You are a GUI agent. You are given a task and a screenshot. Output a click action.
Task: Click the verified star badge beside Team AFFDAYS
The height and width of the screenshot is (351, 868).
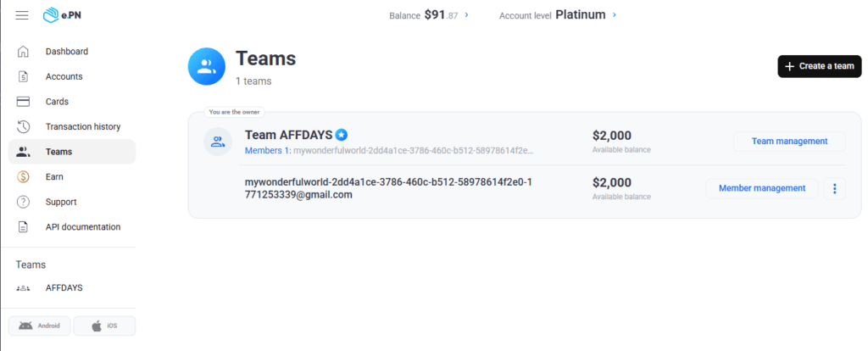pos(342,135)
